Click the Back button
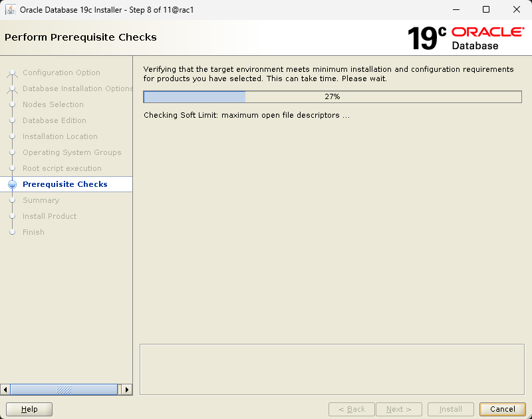The image size is (532, 419). (x=352, y=409)
